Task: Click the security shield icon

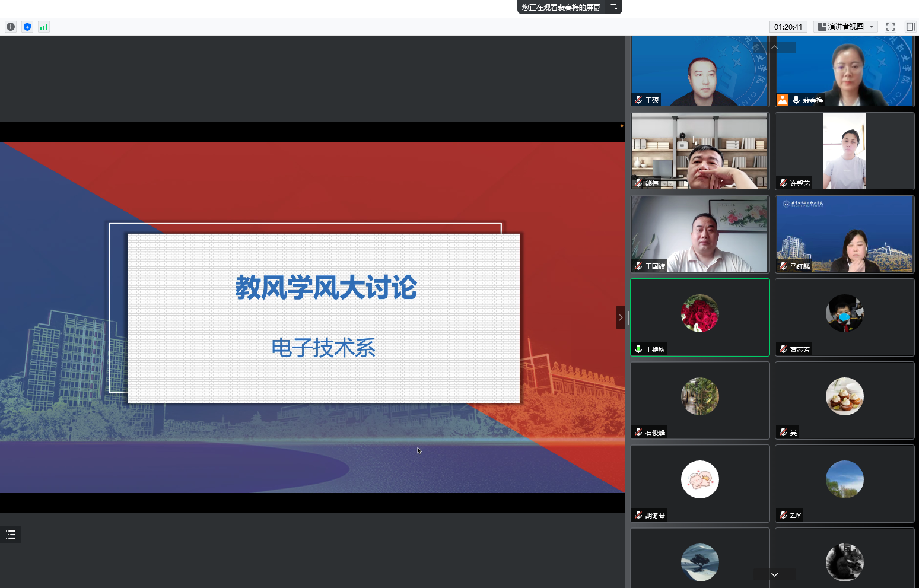Action: (27, 26)
